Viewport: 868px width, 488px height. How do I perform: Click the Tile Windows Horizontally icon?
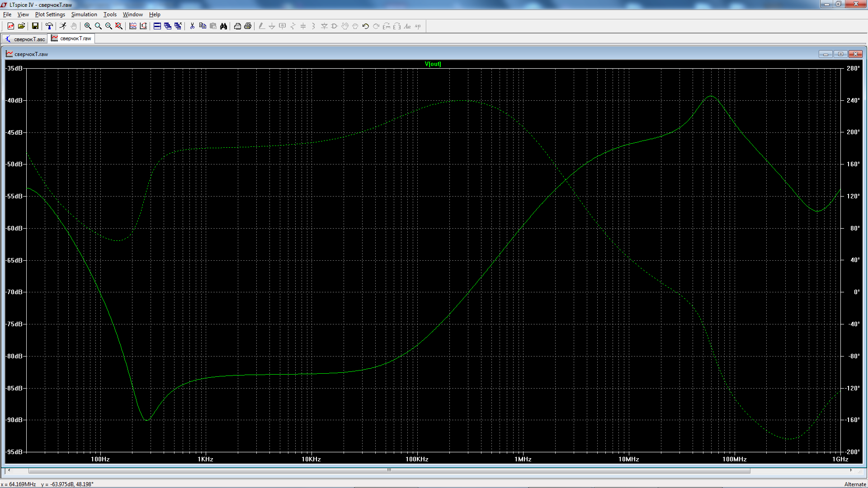click(157, 26)
